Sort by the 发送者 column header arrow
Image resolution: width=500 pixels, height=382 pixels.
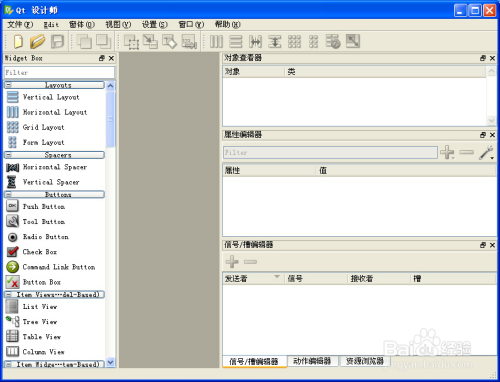pyautogui.click(x=277, y=277)
